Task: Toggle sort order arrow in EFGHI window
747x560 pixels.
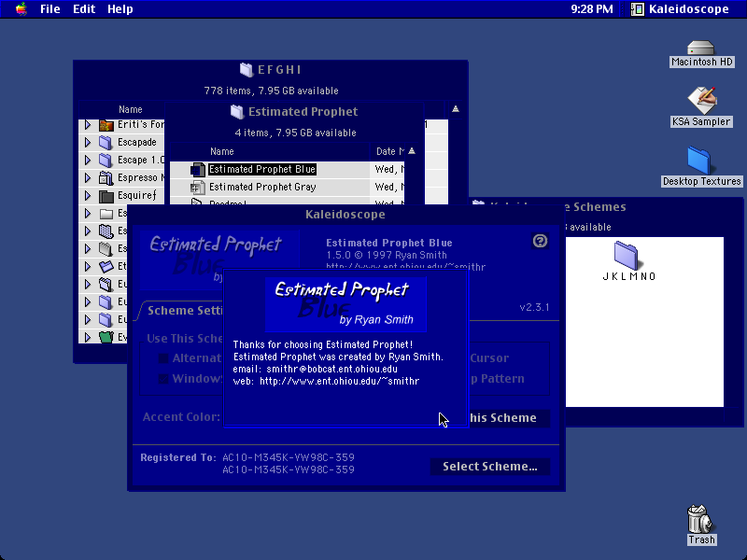Action: click(x=456, y=109)
